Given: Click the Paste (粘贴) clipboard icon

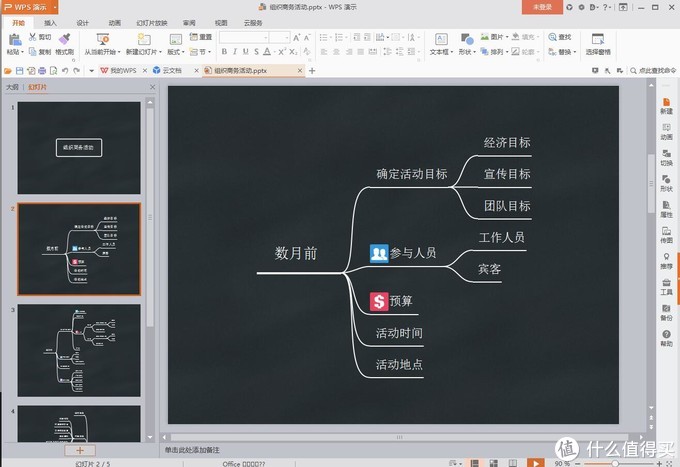Looking at the screenshot, I should pyautogui.click(x=15, y=39).
